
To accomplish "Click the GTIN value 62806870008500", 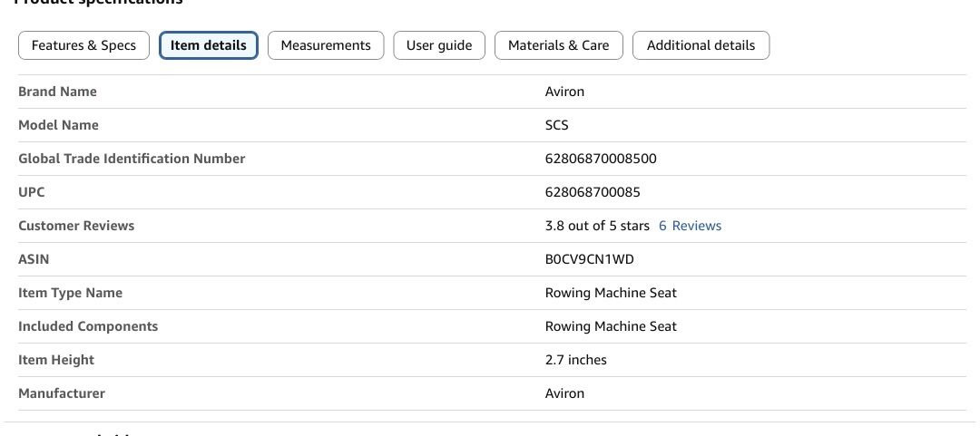I will [601, 159].
